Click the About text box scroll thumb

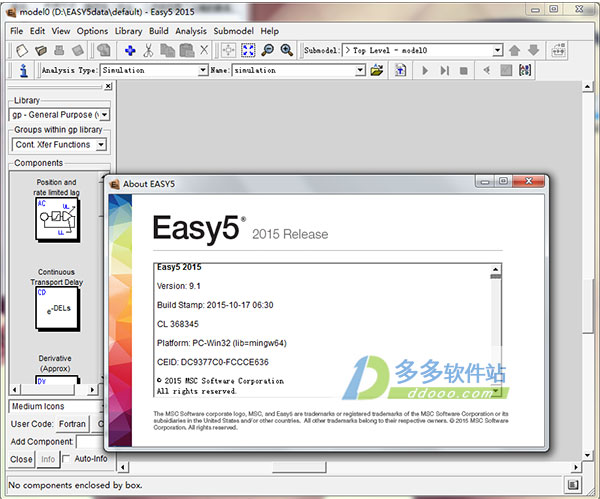[496, 276]
